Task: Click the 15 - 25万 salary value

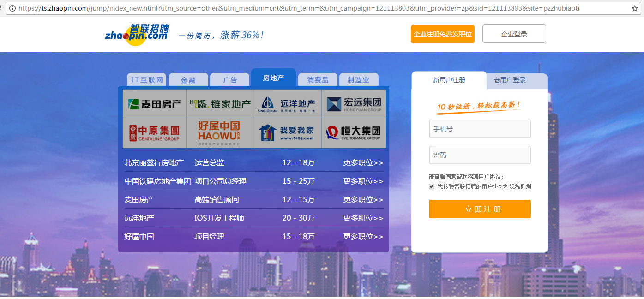Action: point(299,181)
